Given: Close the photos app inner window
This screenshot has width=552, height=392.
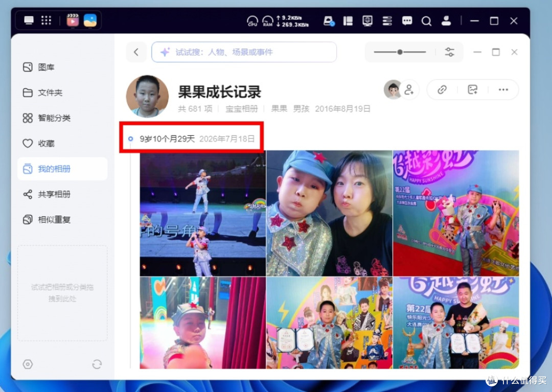Looking at the screenshot, I should click(514, 52).
